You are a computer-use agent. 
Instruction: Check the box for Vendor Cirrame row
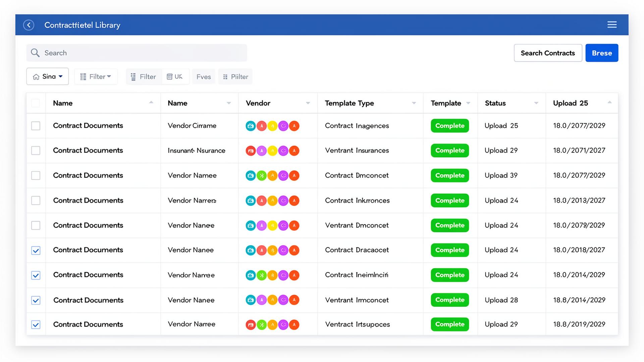(36, 126)
